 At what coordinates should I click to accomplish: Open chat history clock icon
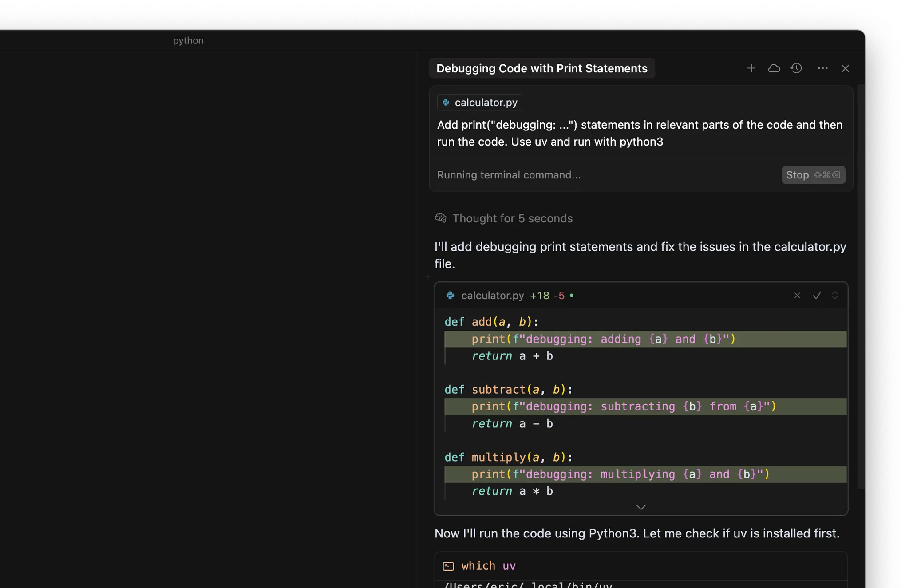coord(797,68)
